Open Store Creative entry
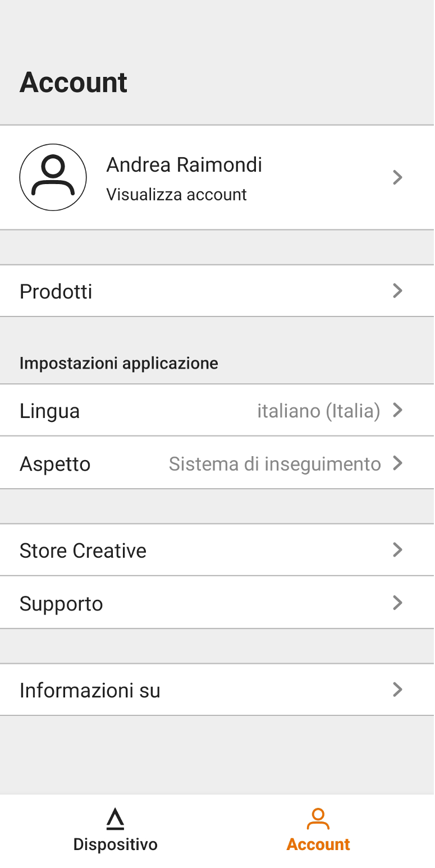Screen dimensions: 435x868 click(x=217, y=550)
